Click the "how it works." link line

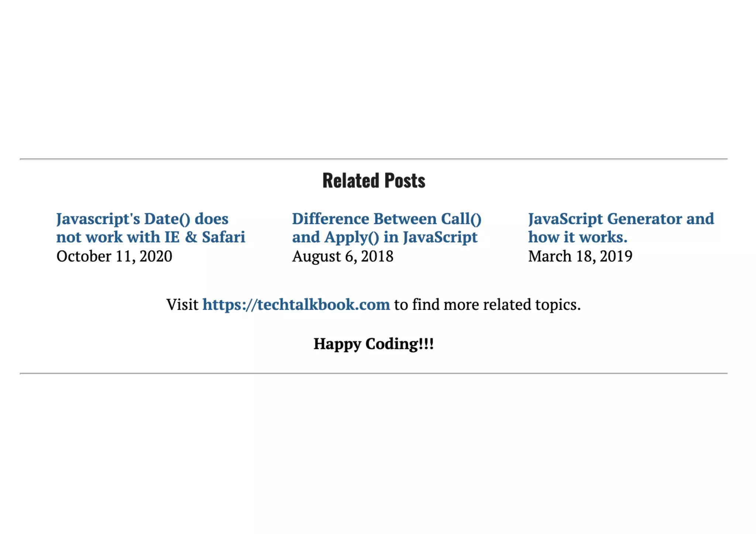point(578,237)
